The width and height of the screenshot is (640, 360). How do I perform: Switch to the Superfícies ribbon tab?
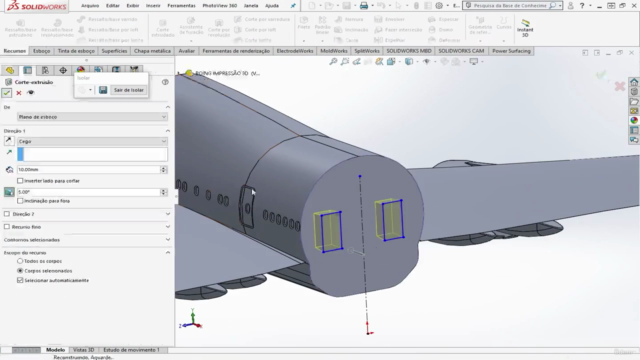[114, 51]
